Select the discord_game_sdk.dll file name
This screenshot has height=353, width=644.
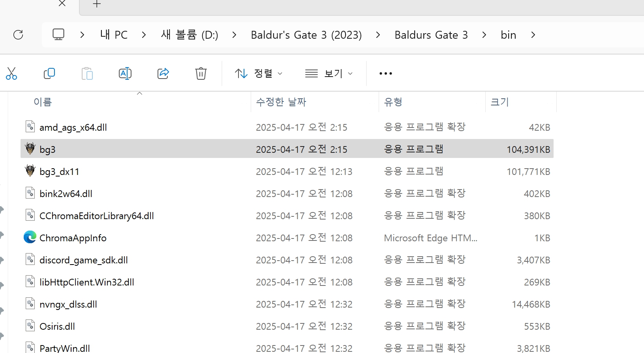coord(84,260)
